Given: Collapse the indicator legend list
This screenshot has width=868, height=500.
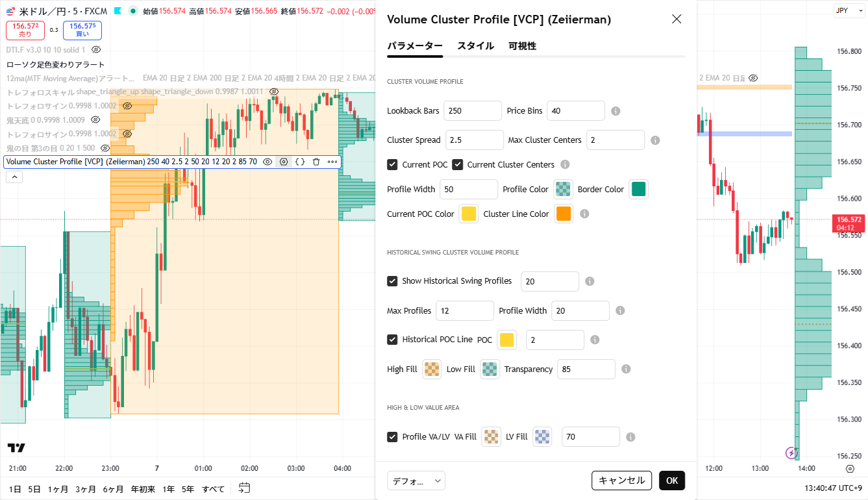Looking at the screenshot, I should (x=14, y=177).
